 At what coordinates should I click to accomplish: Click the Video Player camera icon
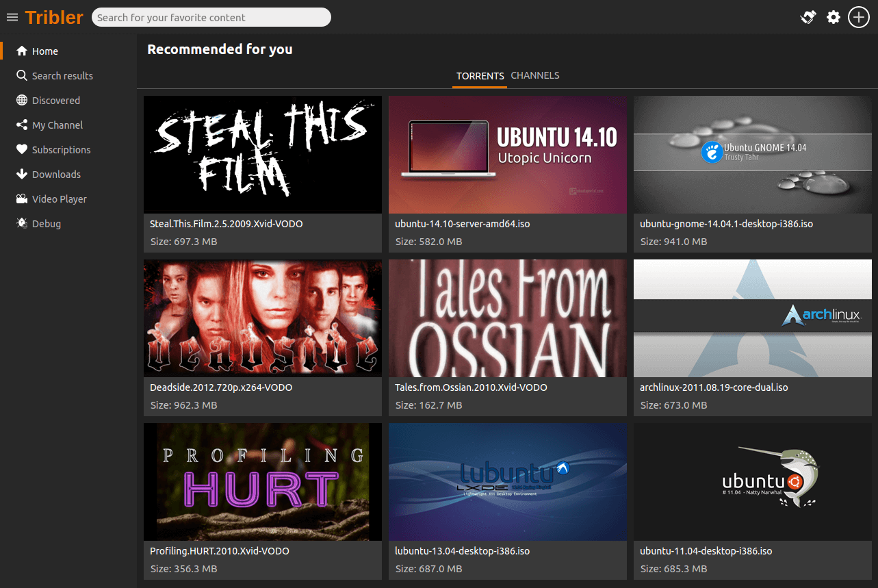[x=22, y=199]
